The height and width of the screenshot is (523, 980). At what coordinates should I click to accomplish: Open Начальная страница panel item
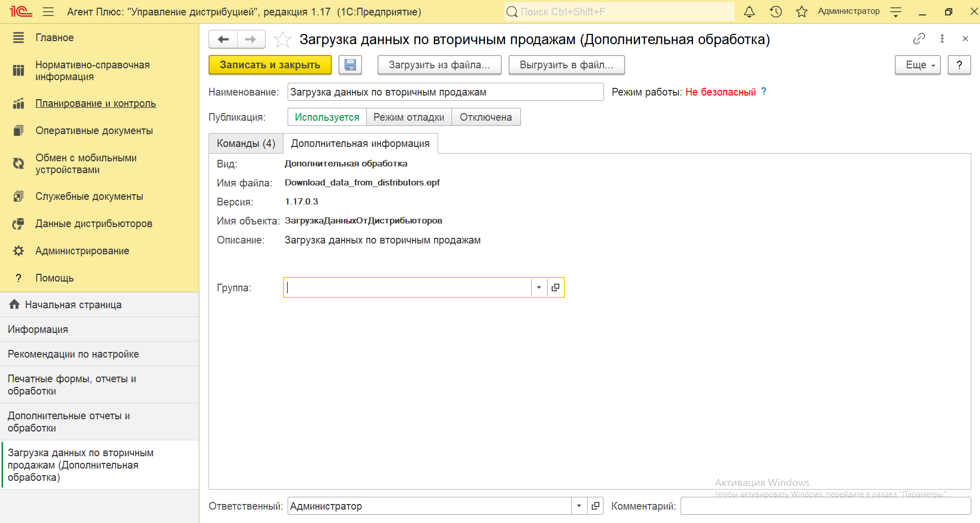(100, 305)
